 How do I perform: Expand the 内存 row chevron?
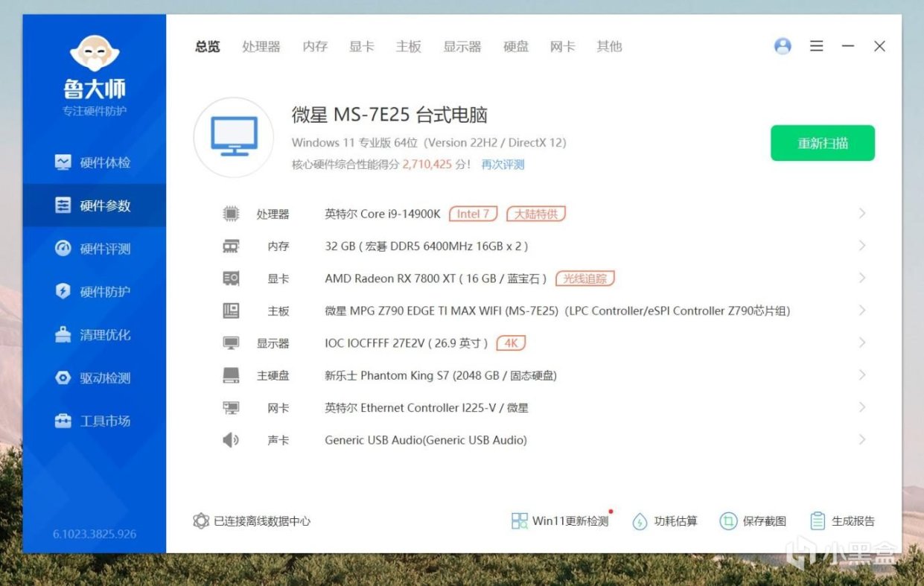(862, 246)
